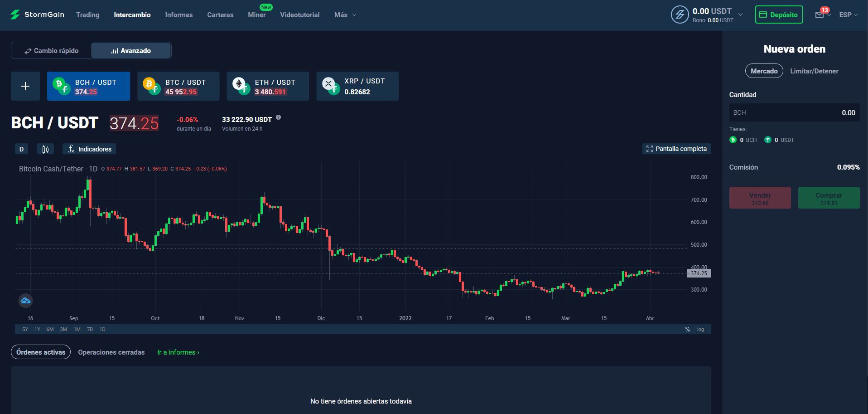Select the Limitar/Detener order type
868x414 pixels.
814,71
